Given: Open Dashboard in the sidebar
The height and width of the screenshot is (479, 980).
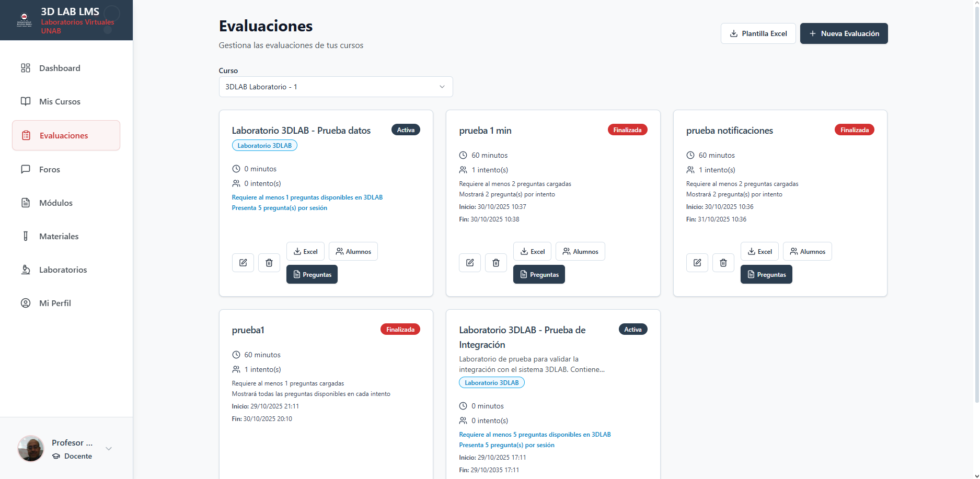Looking at the screenshot, I should 60,68.
